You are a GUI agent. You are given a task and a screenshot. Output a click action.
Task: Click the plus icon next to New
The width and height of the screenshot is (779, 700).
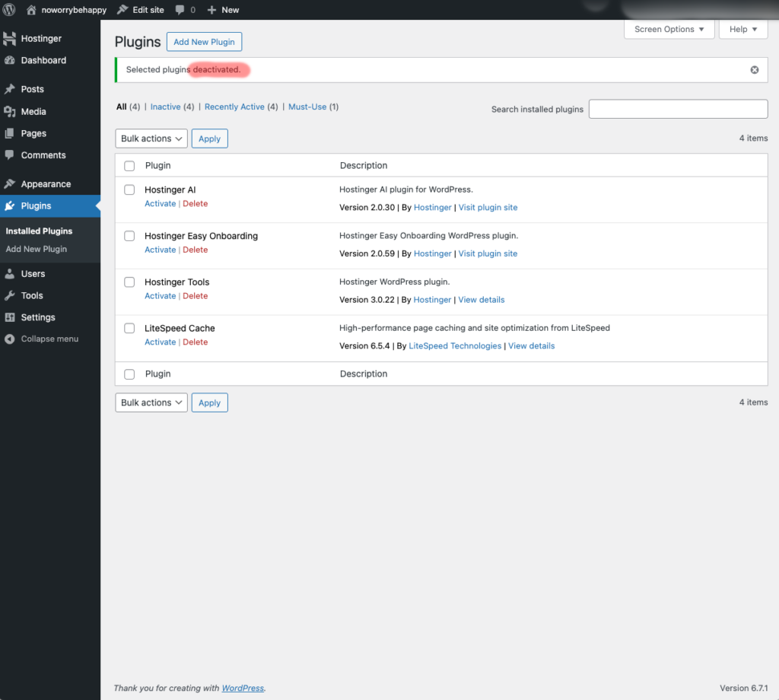tap(211, 10)
